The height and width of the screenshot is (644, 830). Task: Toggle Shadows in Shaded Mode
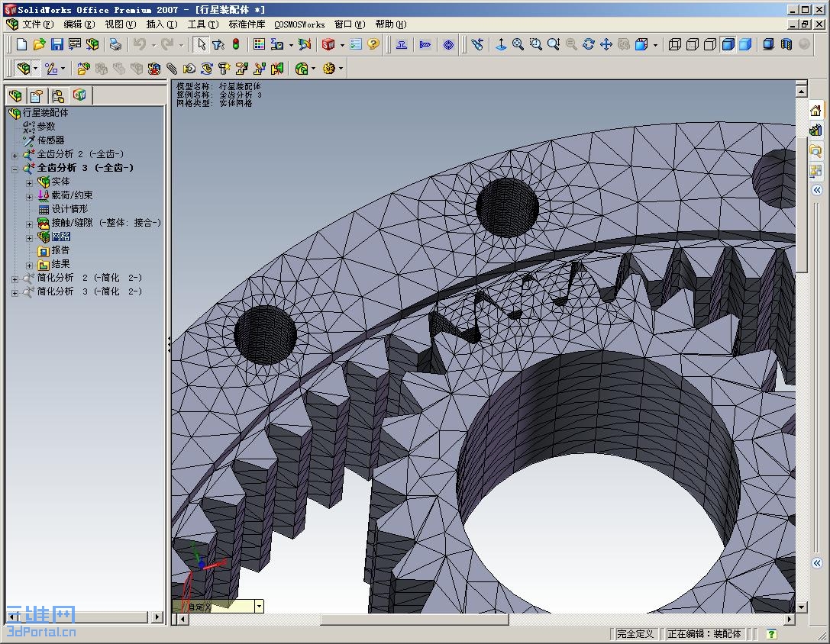tap(770, 45)
